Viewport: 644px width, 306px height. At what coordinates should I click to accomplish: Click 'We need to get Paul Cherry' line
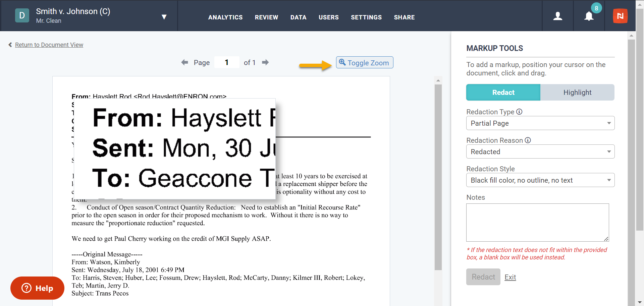pyautogui.click(x=171, y=239)
